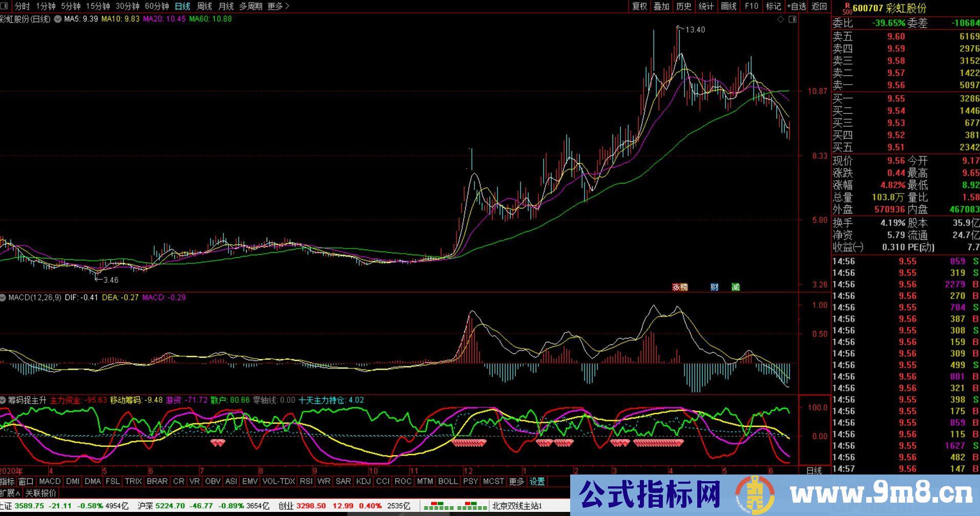
Task: Open 更多 indicators in bottom bar
Action: pos(516,482)
